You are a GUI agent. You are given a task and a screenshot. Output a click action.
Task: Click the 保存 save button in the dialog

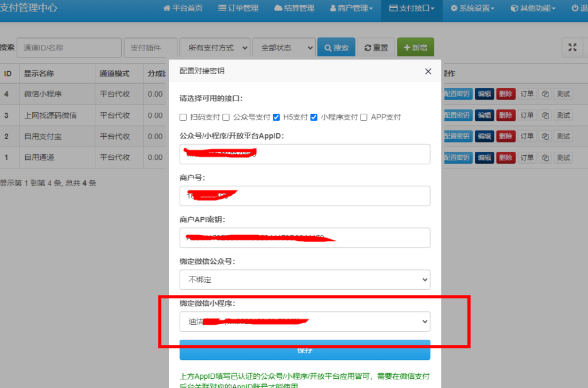(x=304, y=349)
